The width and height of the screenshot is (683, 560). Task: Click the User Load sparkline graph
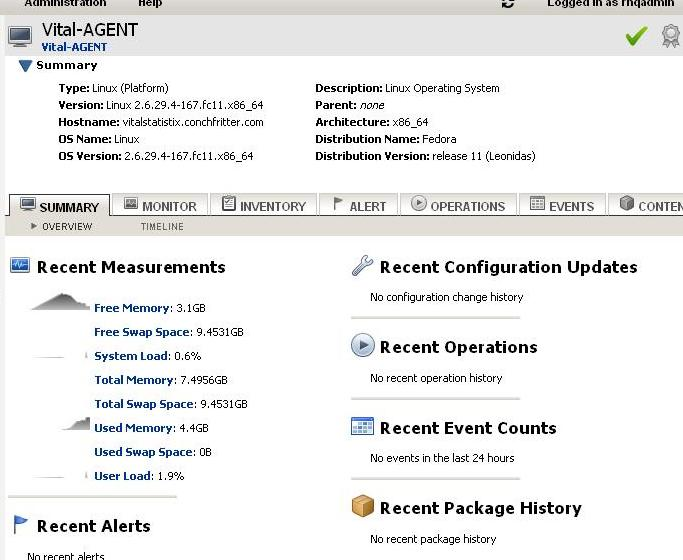[x=60, y=476]
